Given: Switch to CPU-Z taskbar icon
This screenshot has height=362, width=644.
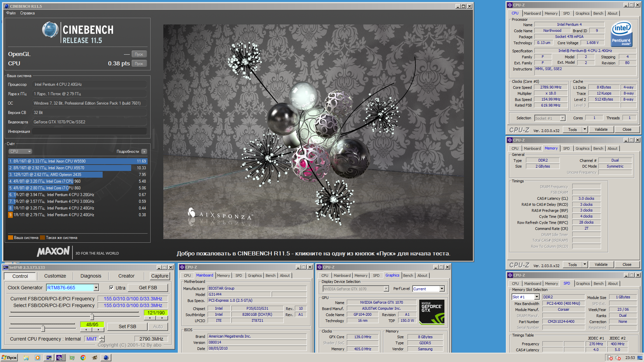Looking at the screenshot, I should pos(59,358).
